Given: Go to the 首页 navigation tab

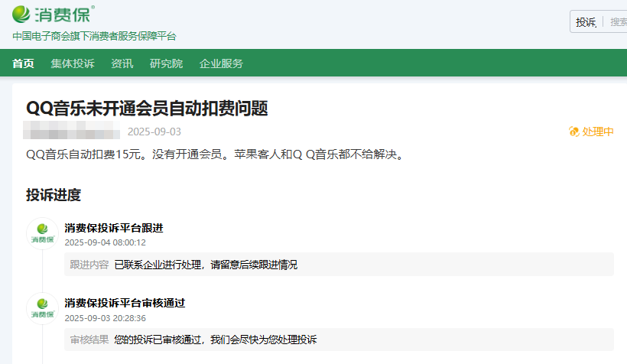Looking at the screenshot, I should [23, 63].
